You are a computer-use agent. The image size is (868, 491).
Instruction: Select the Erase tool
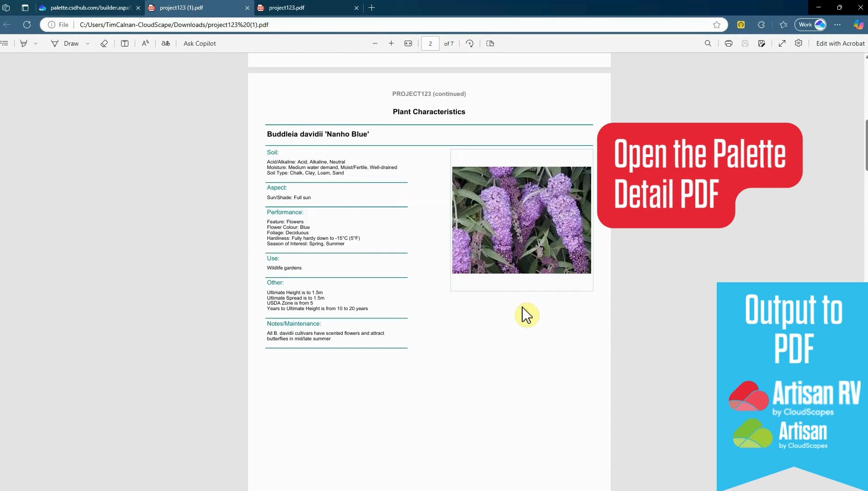(x=104, y=43)
